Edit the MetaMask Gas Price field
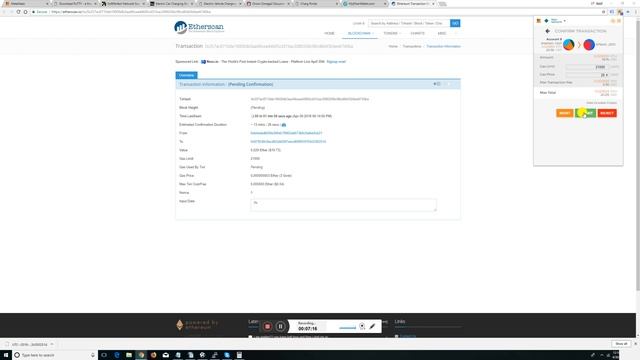This screenshot has width=640, height=360. tap(587, 75)
